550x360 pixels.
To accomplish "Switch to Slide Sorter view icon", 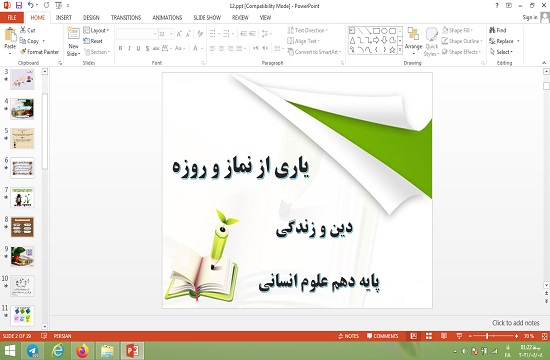I will pos(429,336).
